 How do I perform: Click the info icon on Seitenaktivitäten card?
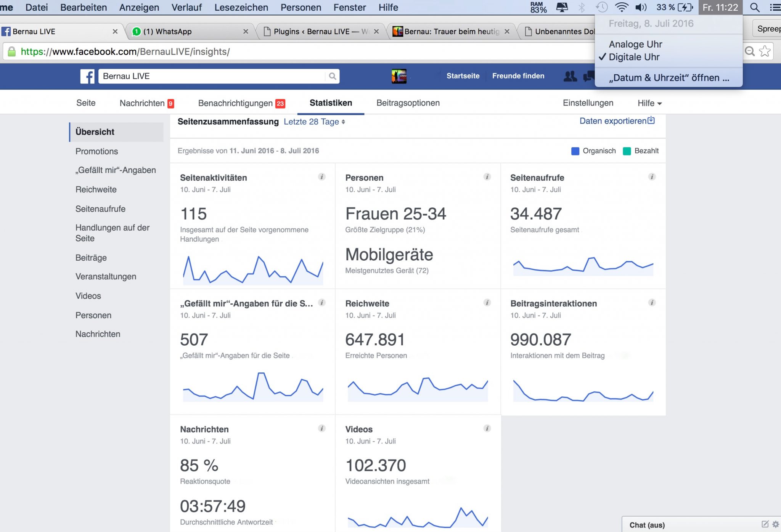[x=322, y=177]
